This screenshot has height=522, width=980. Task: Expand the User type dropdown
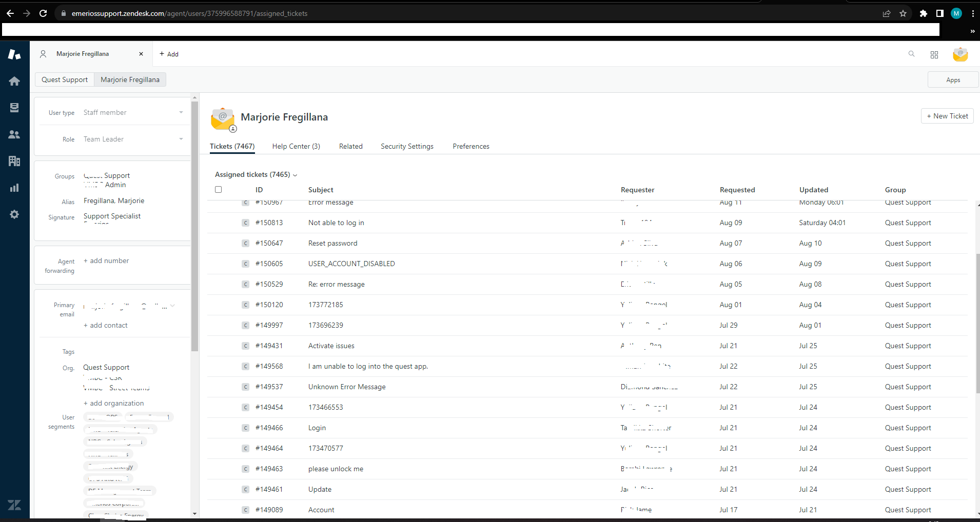pyautogui.click(x=133, y=112)
